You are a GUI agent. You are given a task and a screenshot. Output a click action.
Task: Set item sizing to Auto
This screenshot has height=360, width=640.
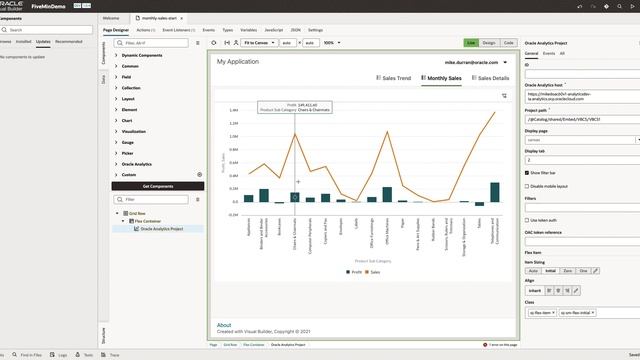click(x=533, y=271)
